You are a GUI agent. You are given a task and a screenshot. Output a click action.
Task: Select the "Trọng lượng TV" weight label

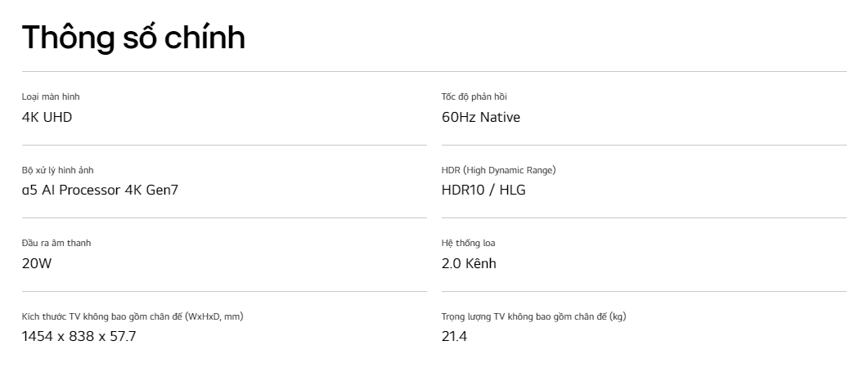point(533,316)
